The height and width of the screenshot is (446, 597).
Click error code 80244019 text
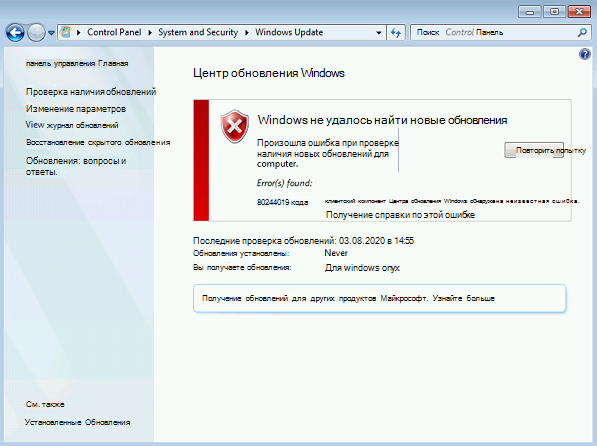tap(282, 202)
